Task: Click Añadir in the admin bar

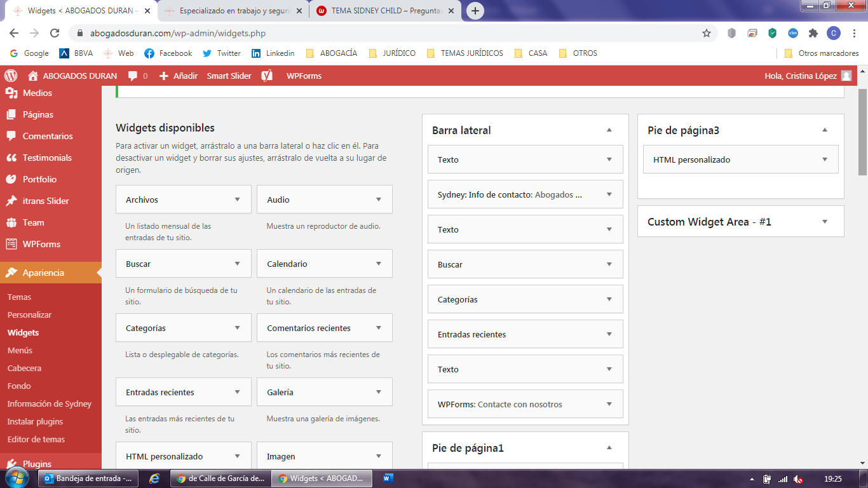Action: click(178, 76)
